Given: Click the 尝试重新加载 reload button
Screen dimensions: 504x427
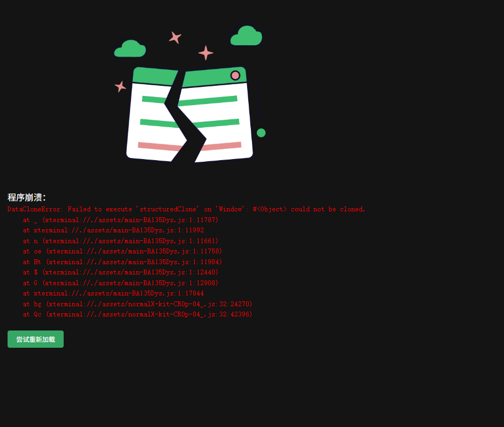Looking at the screenshot, I should 36,339.
